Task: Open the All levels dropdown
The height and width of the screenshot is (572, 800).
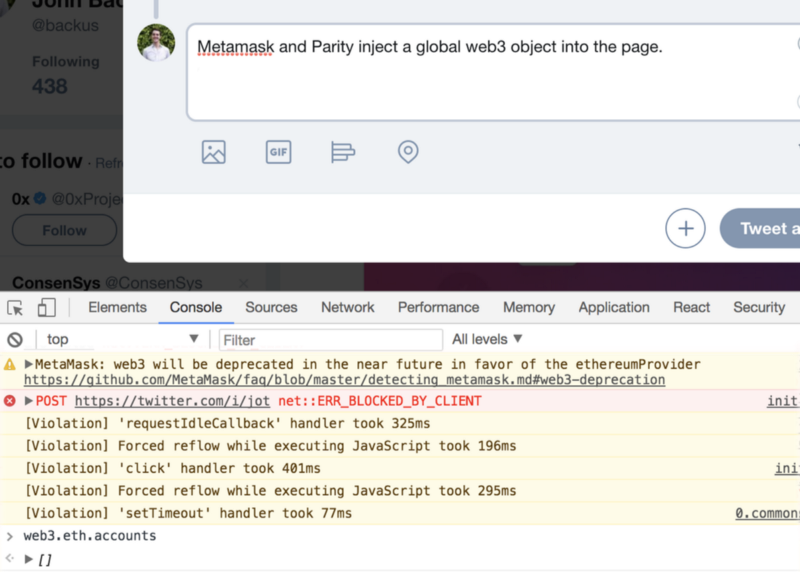Action: [x=487, y=339]
